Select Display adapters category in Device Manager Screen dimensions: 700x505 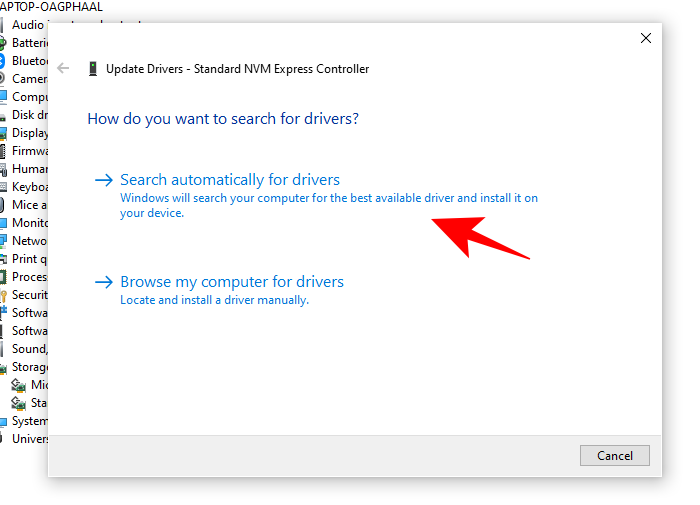click(x=30, y=133)
